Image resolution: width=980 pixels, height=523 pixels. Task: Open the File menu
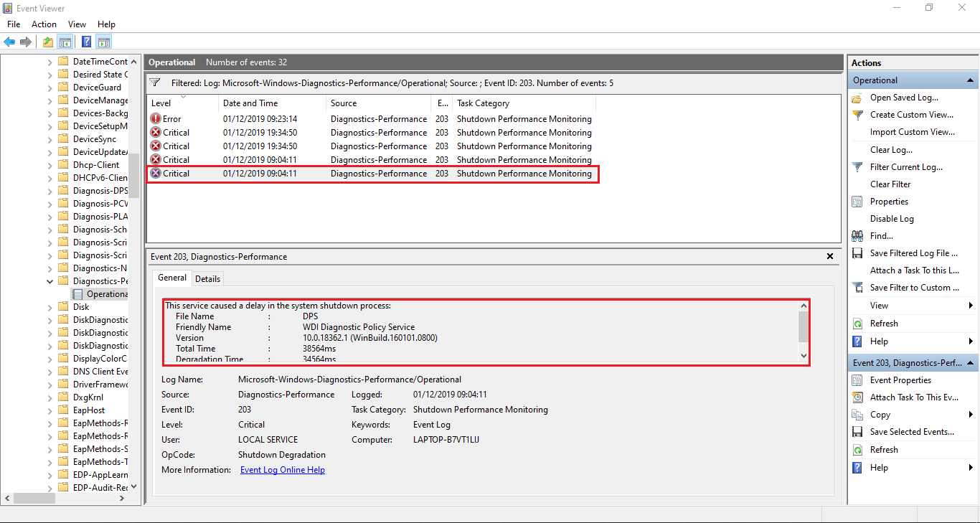click(x=14, y=24)
